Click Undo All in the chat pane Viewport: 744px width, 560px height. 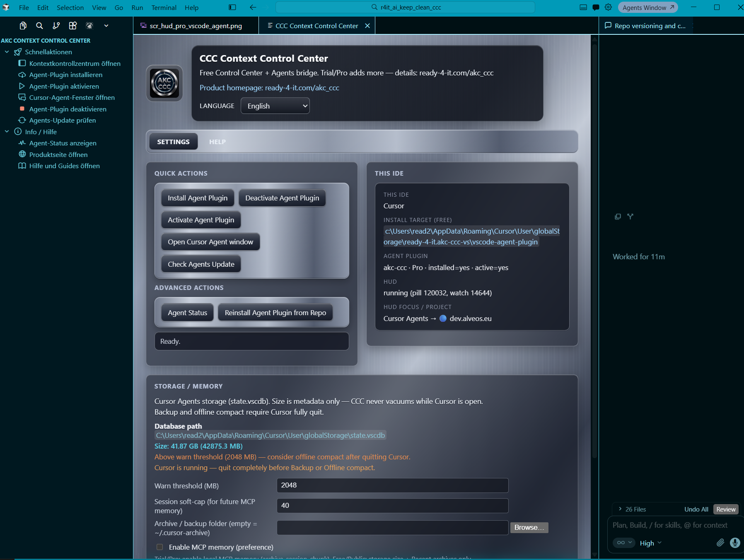696,509
